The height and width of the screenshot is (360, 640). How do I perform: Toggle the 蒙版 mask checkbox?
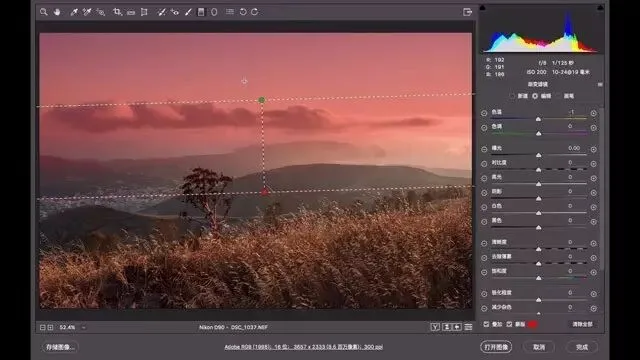509,324
